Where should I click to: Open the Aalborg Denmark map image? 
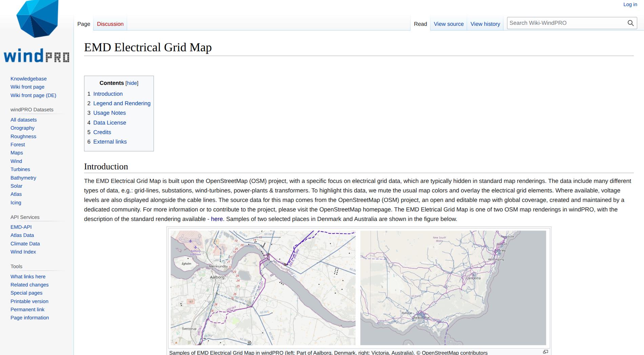(x=263, y=288)
